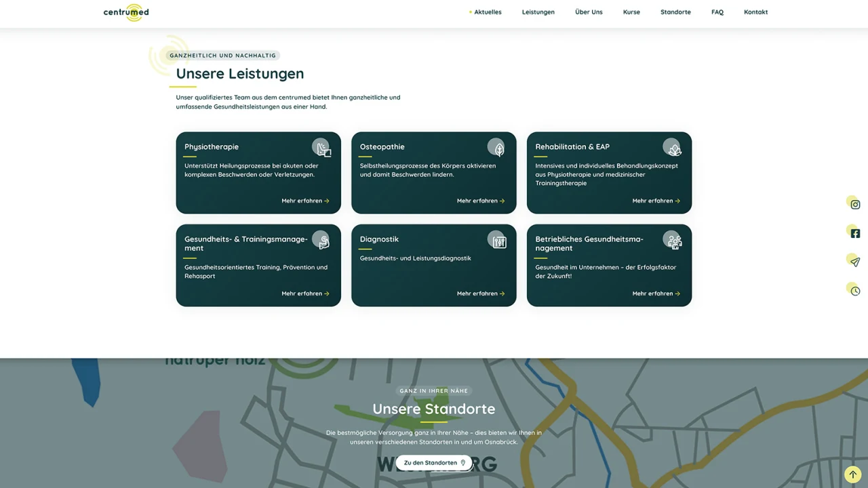Select Kurse in the navigation bar
The width and height of the screenshot is (868, 488).
[631, 12]
